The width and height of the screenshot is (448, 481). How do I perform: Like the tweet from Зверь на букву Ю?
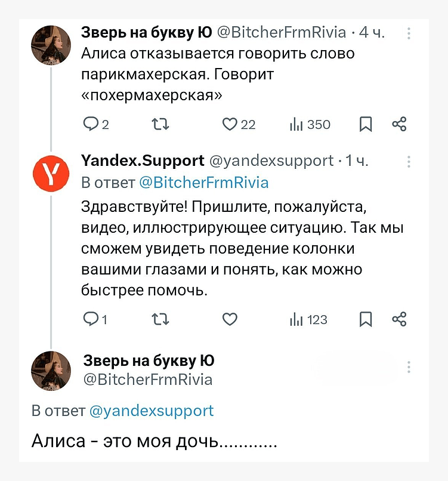(229, 124)
